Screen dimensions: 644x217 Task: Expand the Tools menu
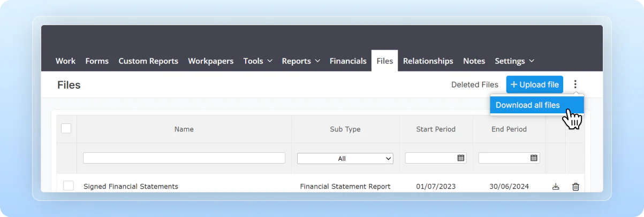258,61
